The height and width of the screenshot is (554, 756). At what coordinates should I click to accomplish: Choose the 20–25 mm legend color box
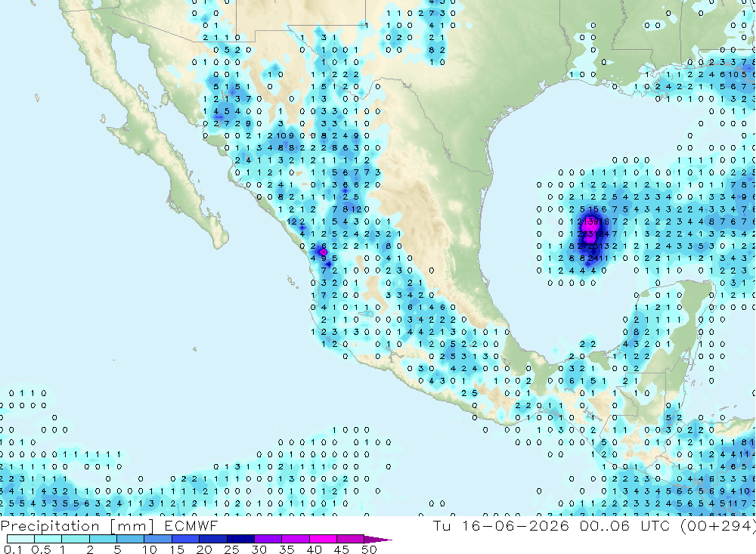click(x=212, y=539)
